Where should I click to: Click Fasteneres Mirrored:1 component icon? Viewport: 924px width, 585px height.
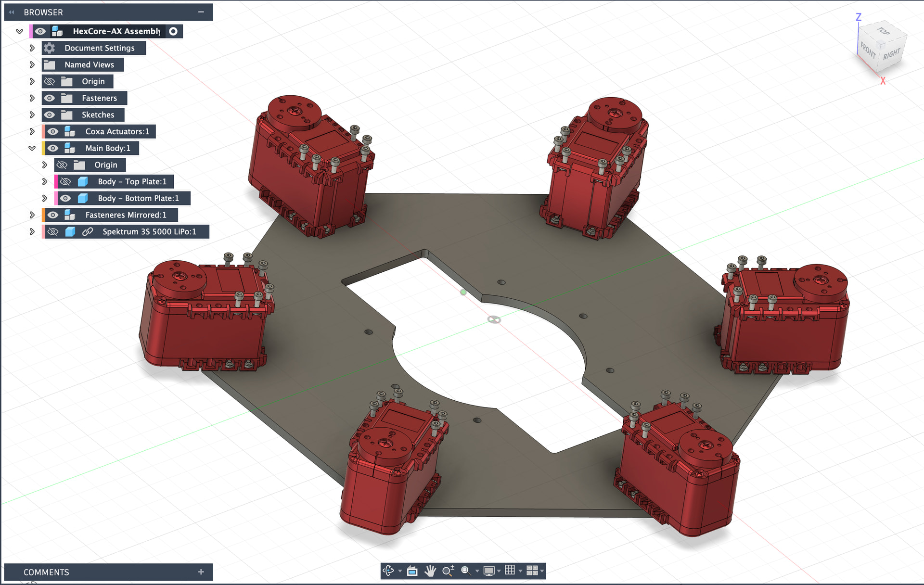point(70,215)
